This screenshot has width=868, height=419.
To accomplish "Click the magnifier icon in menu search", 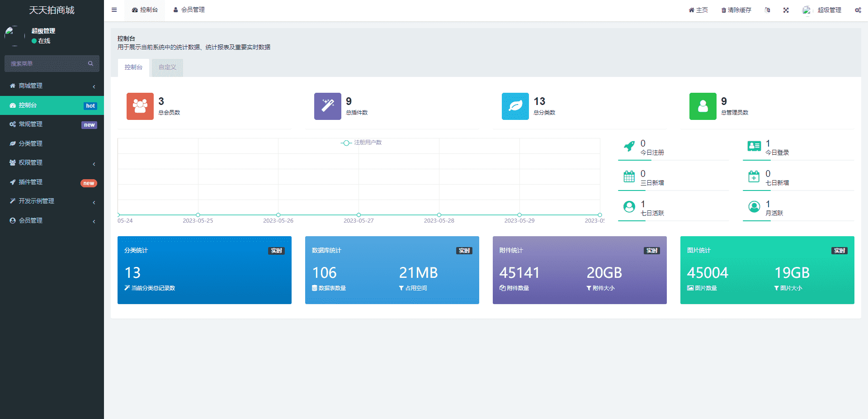I will 90,63.
